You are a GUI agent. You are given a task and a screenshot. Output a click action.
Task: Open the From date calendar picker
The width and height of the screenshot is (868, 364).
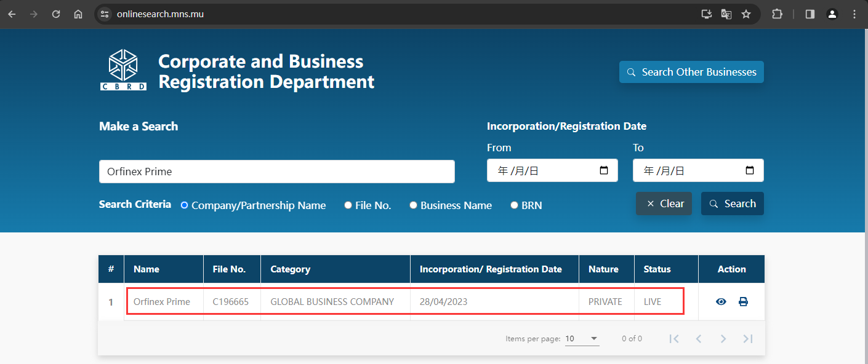(x=604, y=171)
